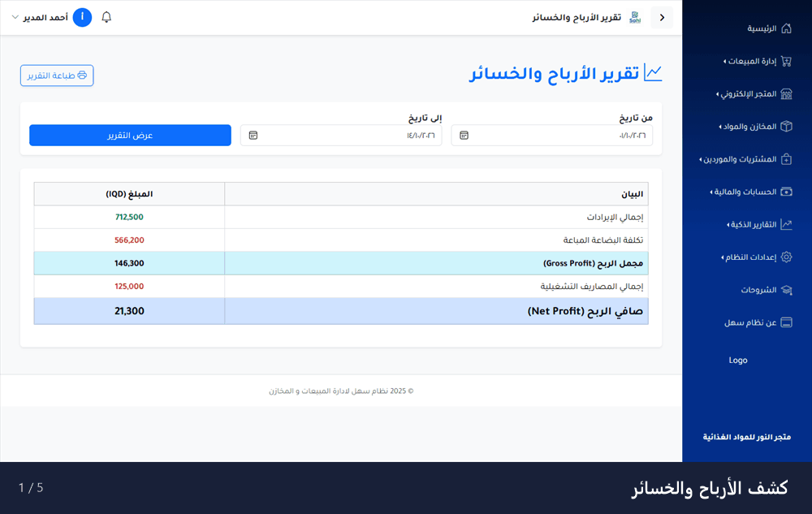Click the Sahl logo in top bar
812x514 pixels.
point(635,18)
